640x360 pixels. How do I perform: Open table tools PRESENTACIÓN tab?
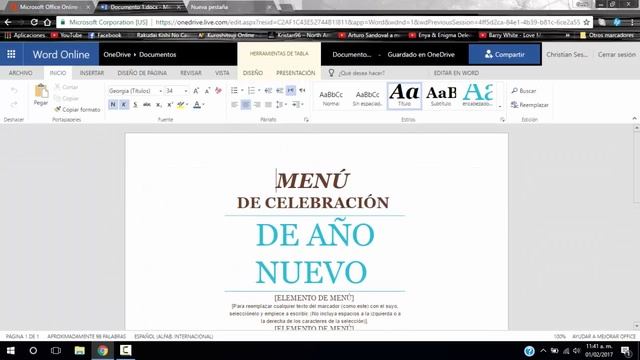(296, 73)
